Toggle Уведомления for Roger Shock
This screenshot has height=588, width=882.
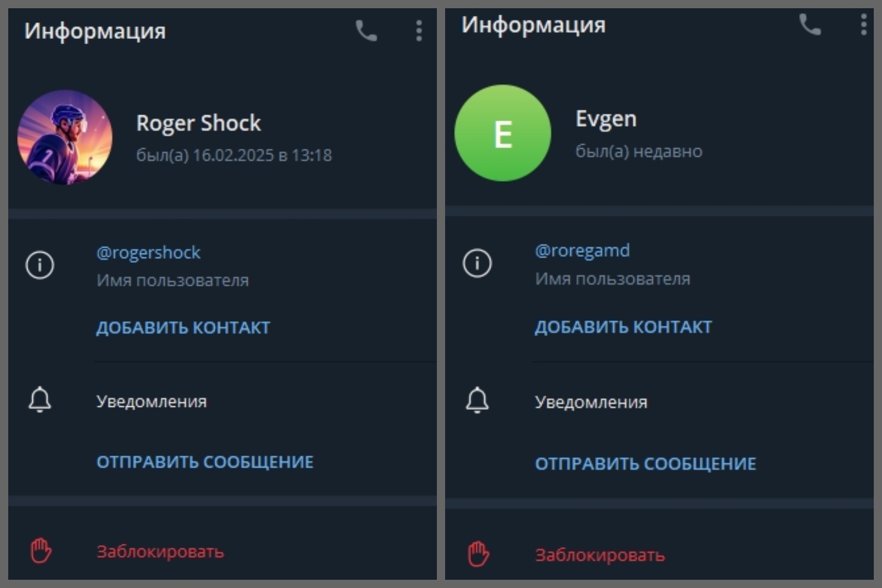pyautogui.click(x=222, y=402)
